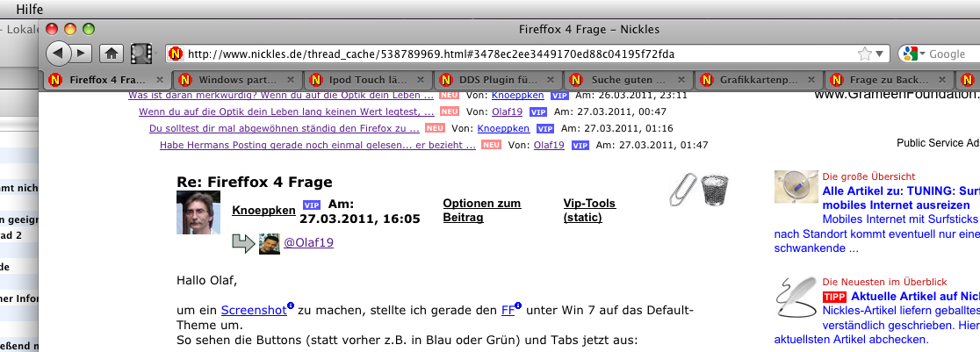Open the URL history dropdown arrow
The height and width of the screenshot is (352, 980).
[x=879, y=54]
